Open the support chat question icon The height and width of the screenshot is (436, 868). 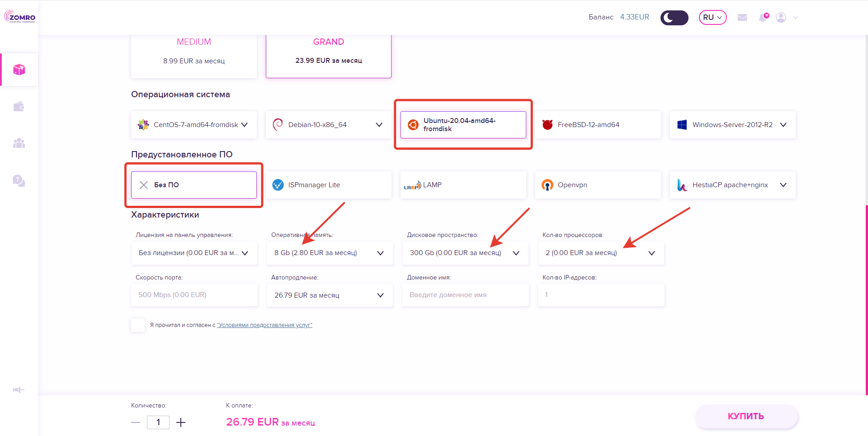(x=19, y=181)
